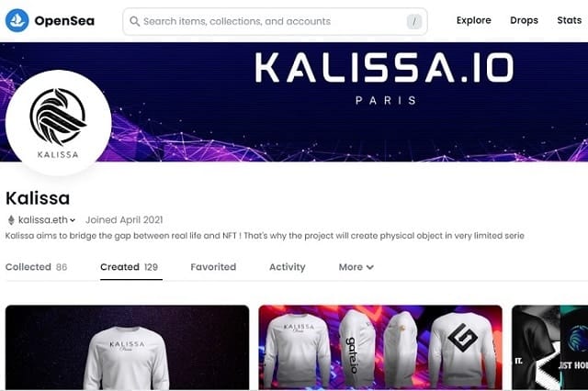Screen dimensions: 588x391
Task: Open the white Kalissa Paris sweatshirt item
Action: (x=127, y=348)
